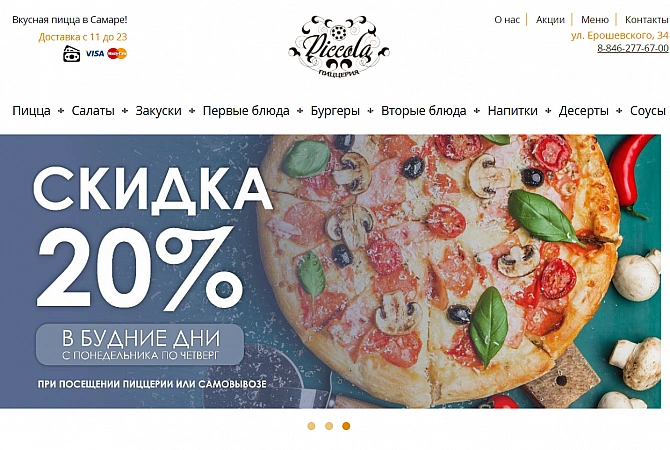Open the Вторые блюда category
670x450 pixels.
pyautogui.click(x=423, y=111)
